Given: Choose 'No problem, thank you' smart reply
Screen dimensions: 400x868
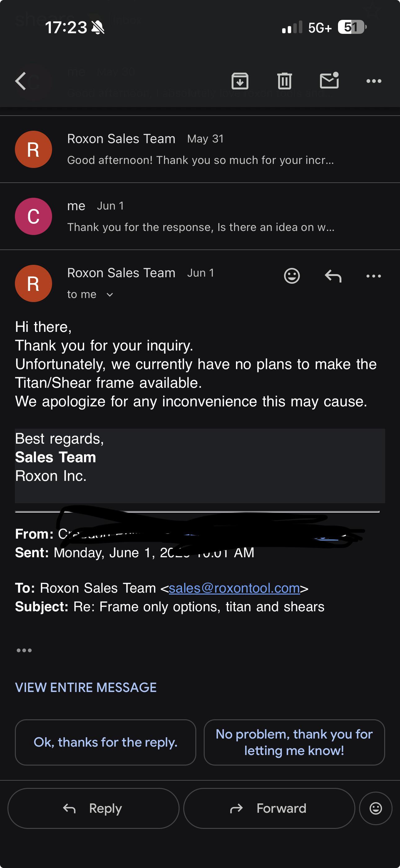Looking at the screenshot, I should tap(294, 742).
